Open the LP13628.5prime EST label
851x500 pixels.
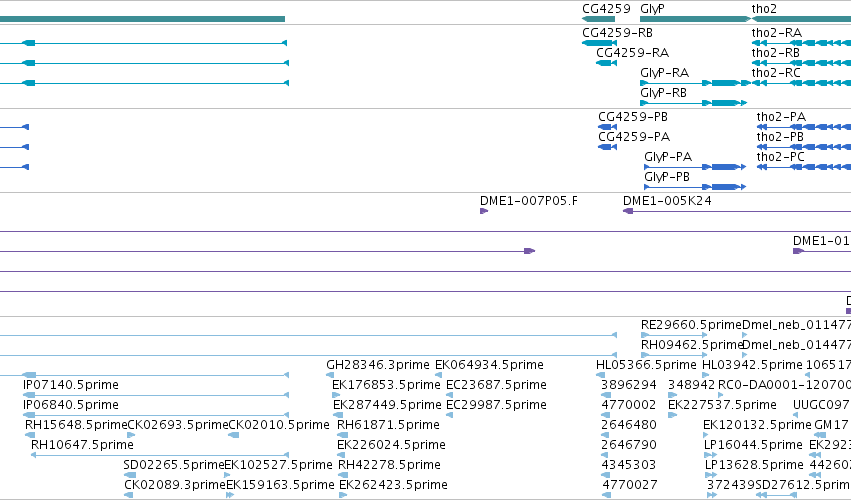coord(753,465)
